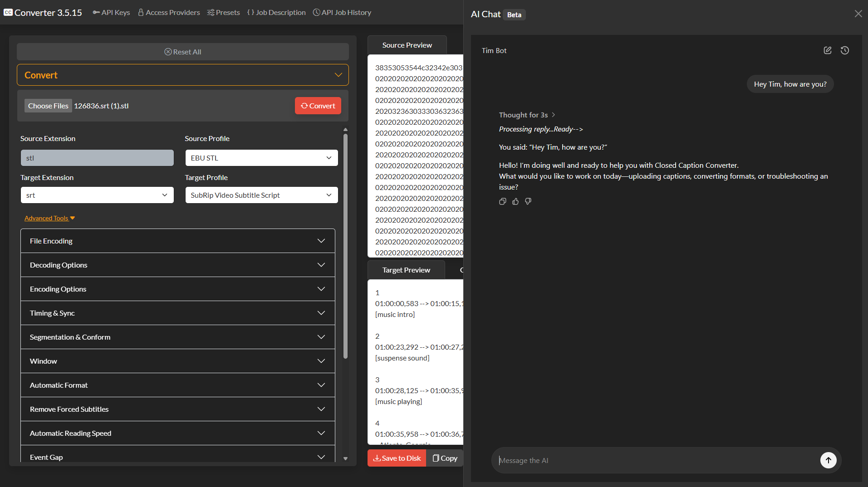Switch to the Target Preview tab
Viewport: 868px width, 487px height.
(406, 270)
